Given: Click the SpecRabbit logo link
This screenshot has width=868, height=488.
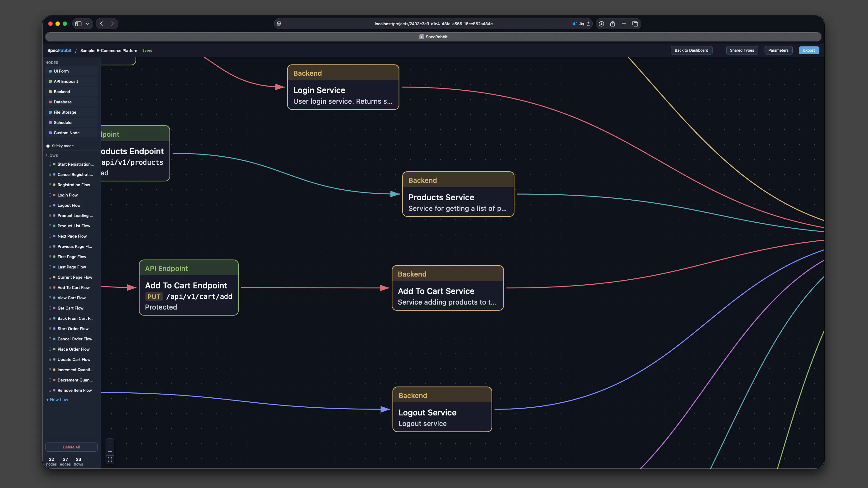Looking at the screenshot, I should [x=59, y=50].
